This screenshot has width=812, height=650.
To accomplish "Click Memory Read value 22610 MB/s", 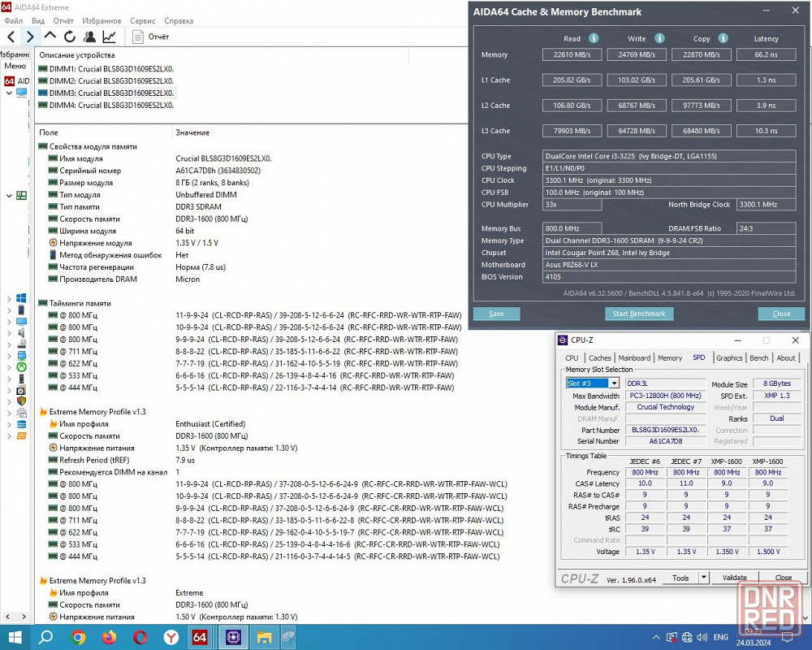I will coord(572,54).
